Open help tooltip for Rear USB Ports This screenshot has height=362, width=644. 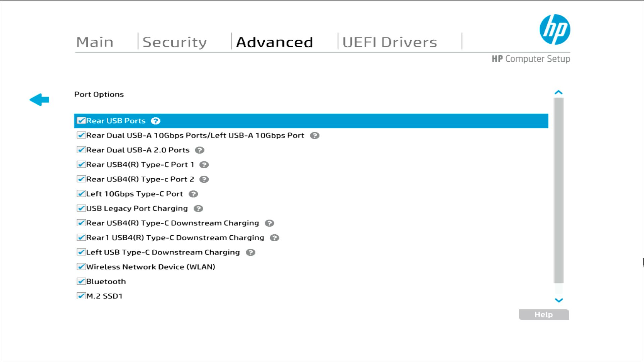(155, 121)
